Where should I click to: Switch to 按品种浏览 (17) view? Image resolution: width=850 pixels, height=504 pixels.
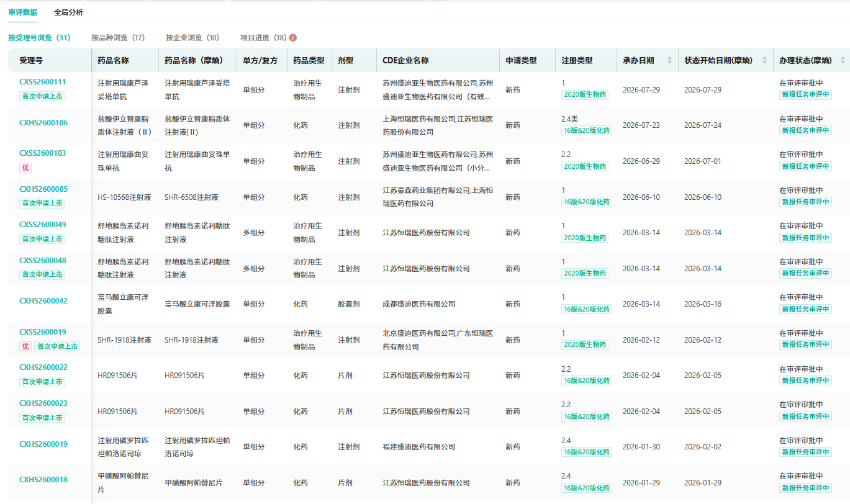click(118, 38)
